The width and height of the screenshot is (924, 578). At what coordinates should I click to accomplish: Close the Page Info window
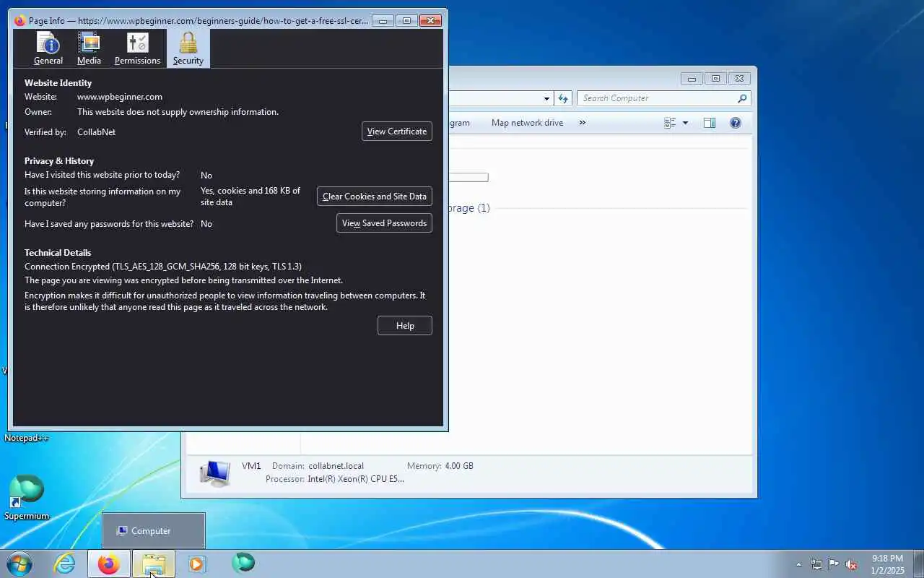click(431, 21)
